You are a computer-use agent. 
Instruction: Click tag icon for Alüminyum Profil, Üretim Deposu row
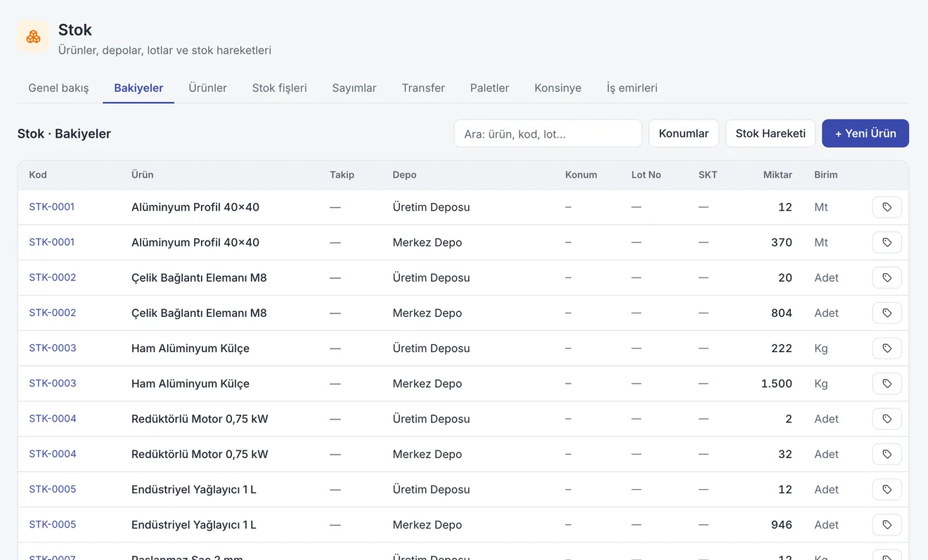click(887, 207)
